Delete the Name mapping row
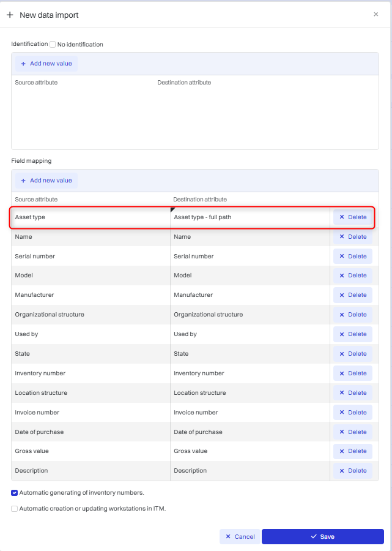Viewport: 392px width, 551px height. [x=353, y=237]
